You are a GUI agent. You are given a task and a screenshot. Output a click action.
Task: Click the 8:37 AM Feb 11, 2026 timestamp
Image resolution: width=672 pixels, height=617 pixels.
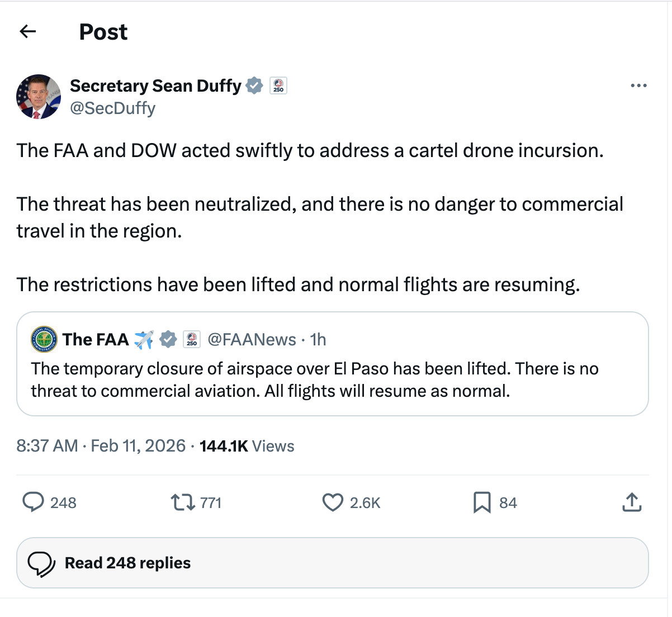101,446
